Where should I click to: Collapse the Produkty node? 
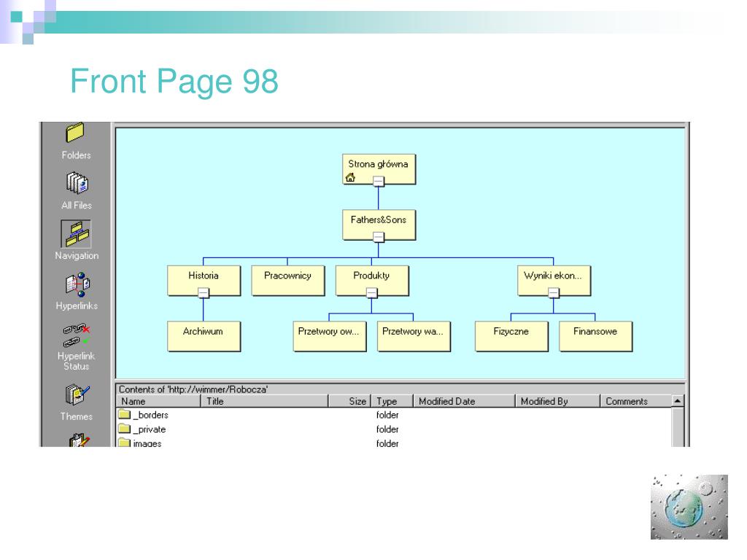(371, 293)
